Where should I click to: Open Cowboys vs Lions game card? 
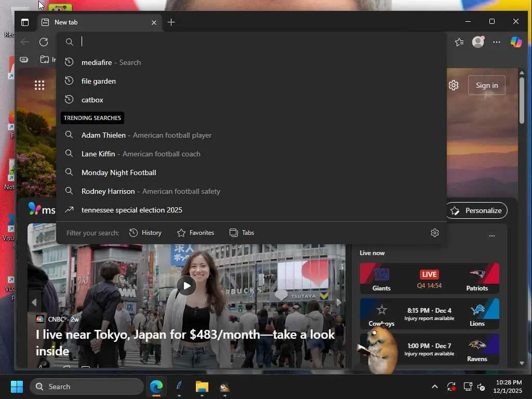pos(429,314)
